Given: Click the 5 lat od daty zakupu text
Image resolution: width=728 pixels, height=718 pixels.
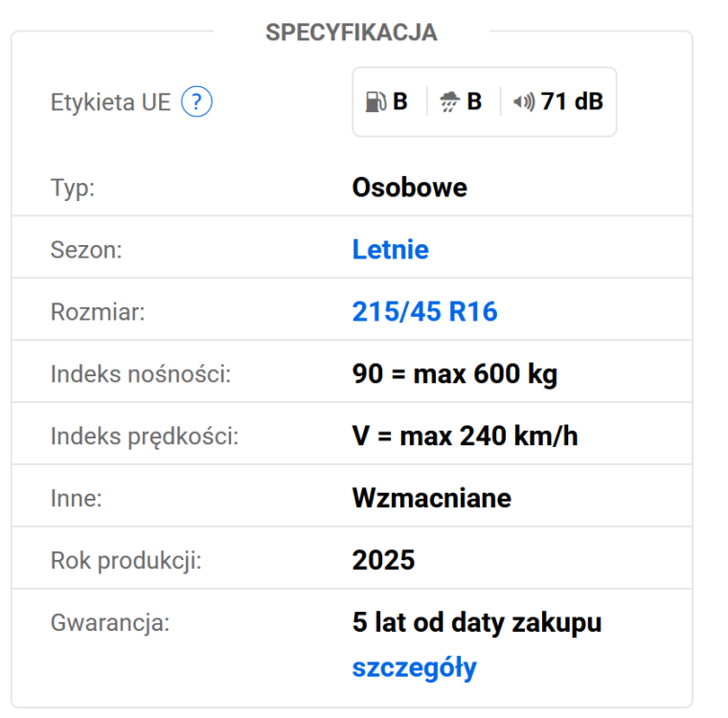Looking at the screenshot, I should [476, 622].
